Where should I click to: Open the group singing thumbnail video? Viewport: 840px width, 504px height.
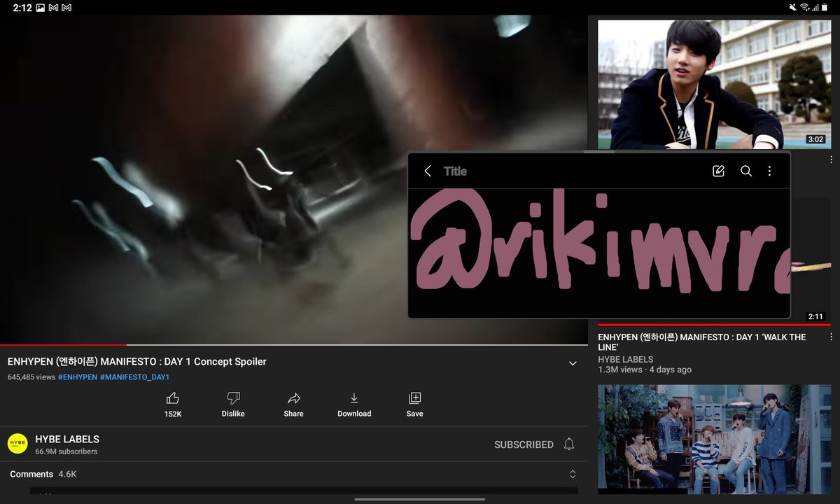714,440
